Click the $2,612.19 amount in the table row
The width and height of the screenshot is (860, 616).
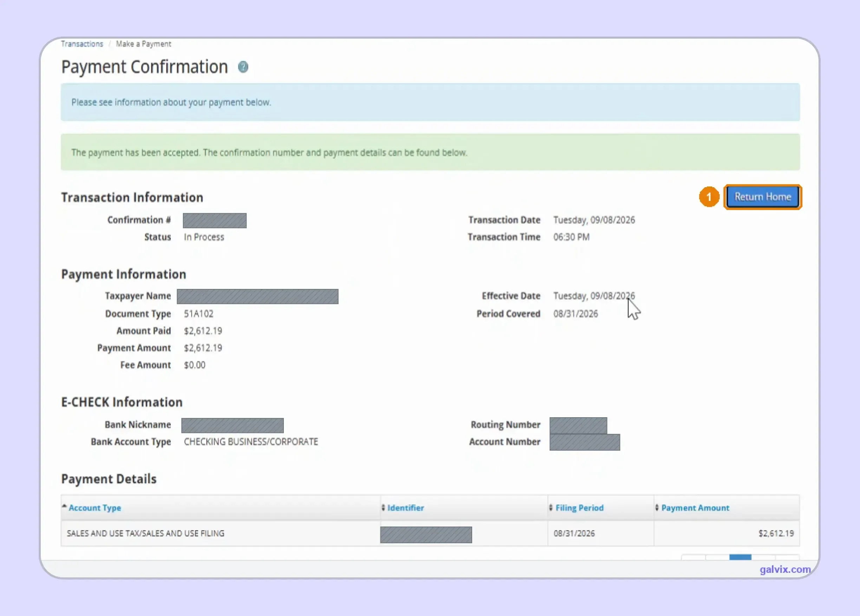pos(776,533)
